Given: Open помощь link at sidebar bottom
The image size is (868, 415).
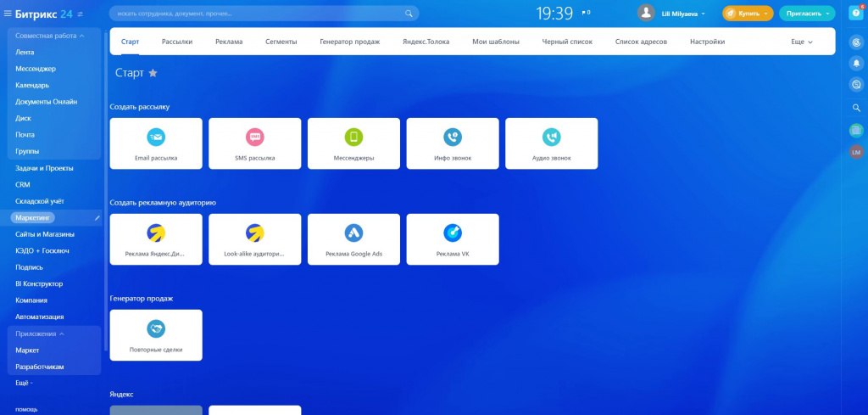Looking at the screenshot, I should click(x=26, y=409).
